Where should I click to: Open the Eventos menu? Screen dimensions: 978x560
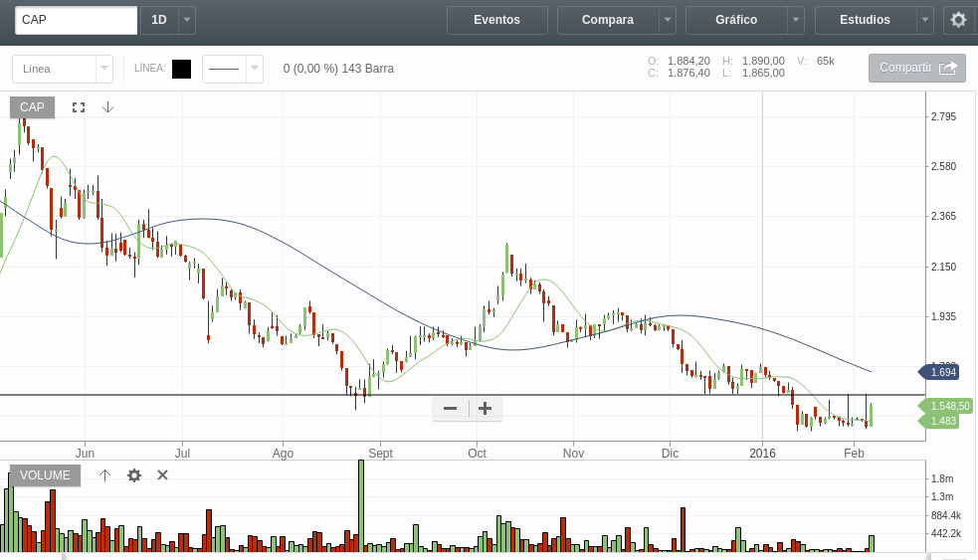[x=496, y=20]
